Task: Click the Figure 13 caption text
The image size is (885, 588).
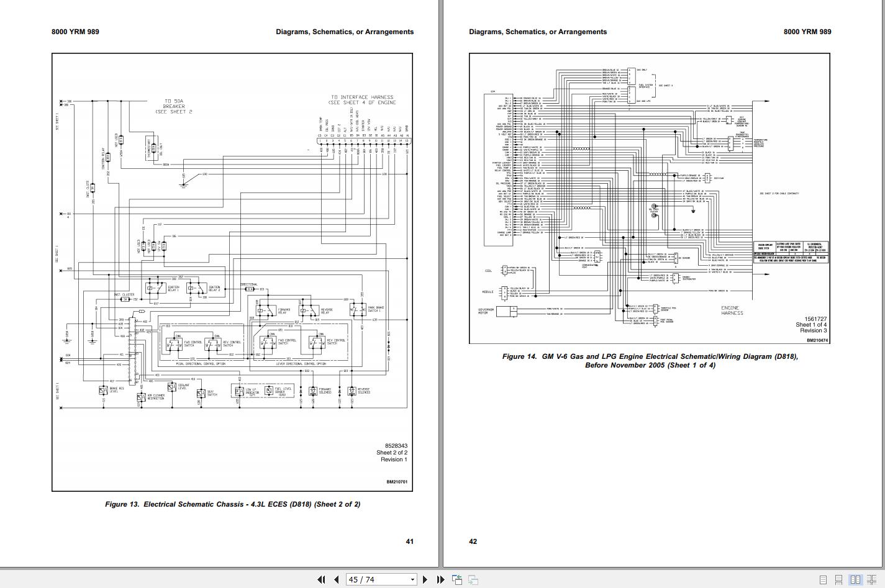Action: coord(232,504)
